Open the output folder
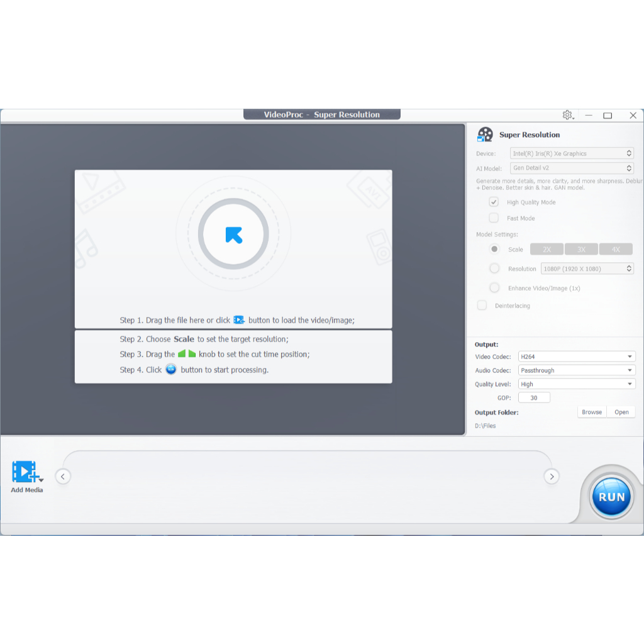The image size is (644, 644). pos(621,412)
